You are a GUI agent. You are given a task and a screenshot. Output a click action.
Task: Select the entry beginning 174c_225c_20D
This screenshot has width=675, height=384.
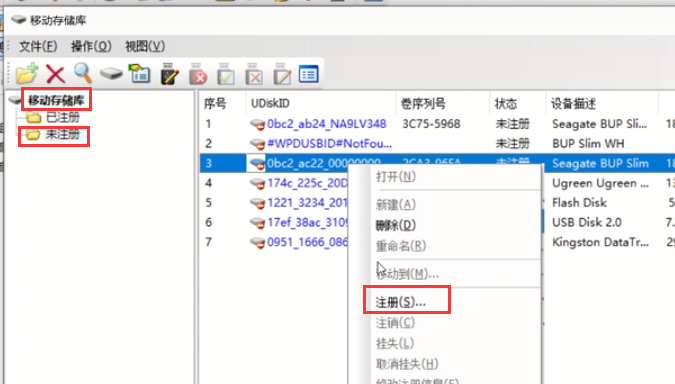click(307, 183)
